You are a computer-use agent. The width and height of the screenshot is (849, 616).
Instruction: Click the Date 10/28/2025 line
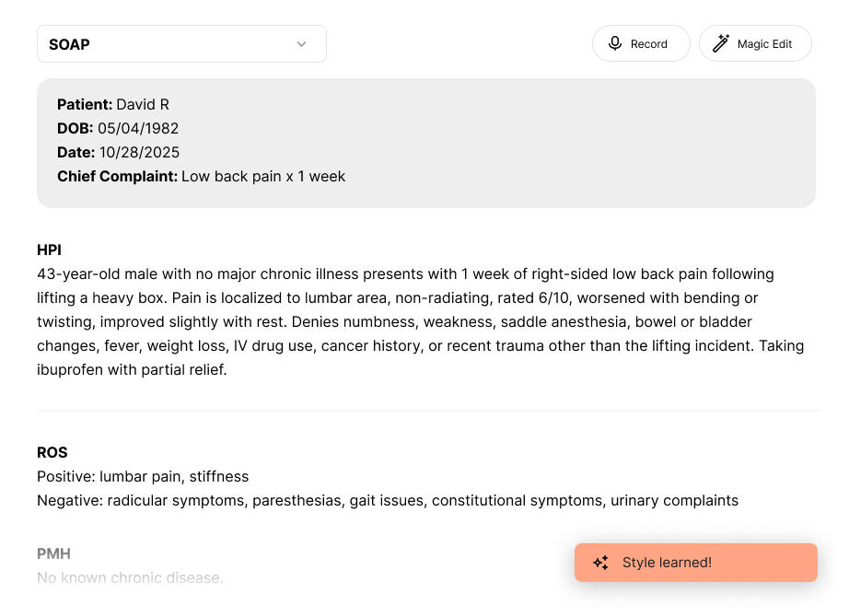pyautogui.click(x=118, y=153)
